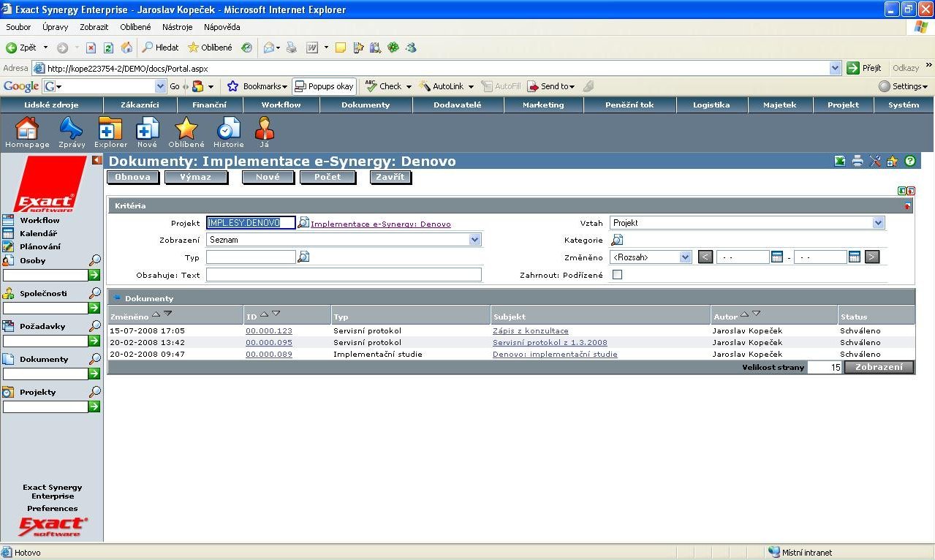
Task: Open the Logistika menu
Action: tap(712, 105)
